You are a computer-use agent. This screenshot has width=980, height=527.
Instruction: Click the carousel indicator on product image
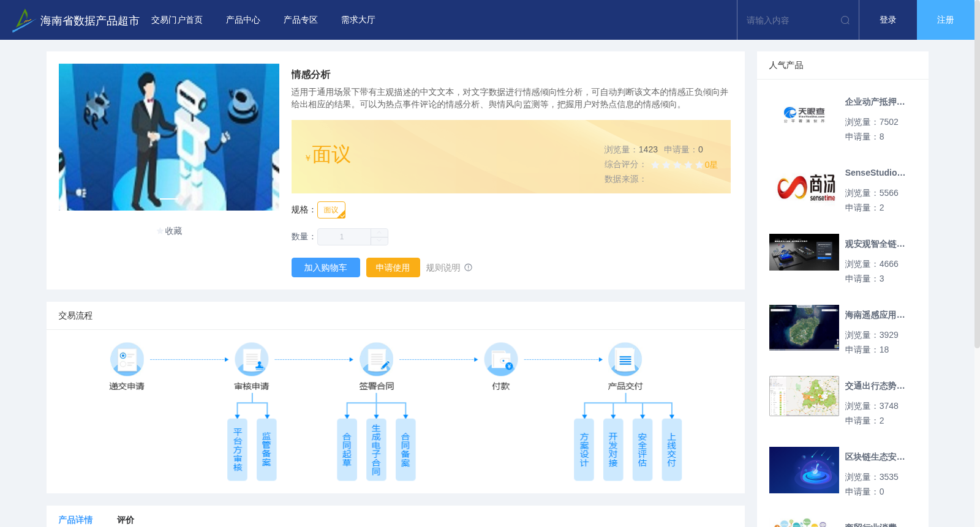[169, 199]
